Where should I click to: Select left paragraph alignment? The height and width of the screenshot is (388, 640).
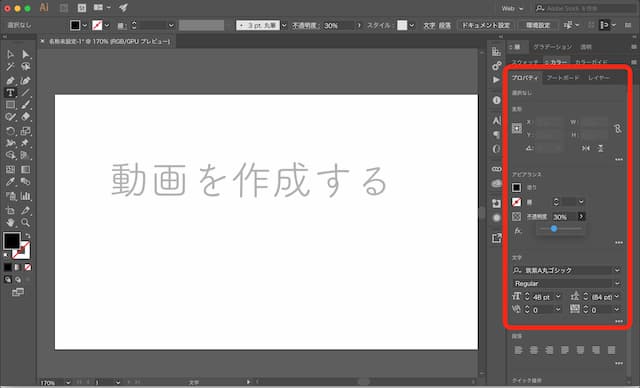point(518,350)
